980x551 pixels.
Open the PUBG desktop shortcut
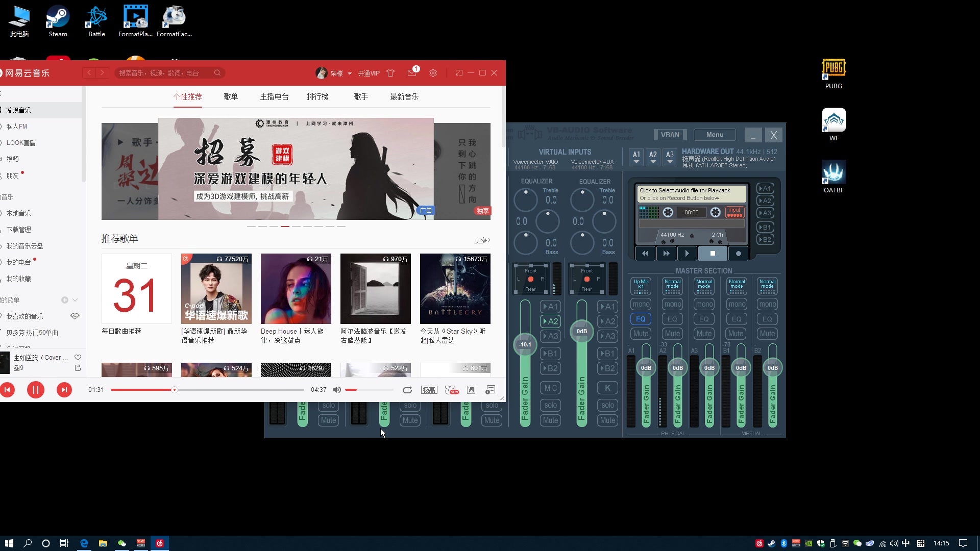(x=834, y=74)
